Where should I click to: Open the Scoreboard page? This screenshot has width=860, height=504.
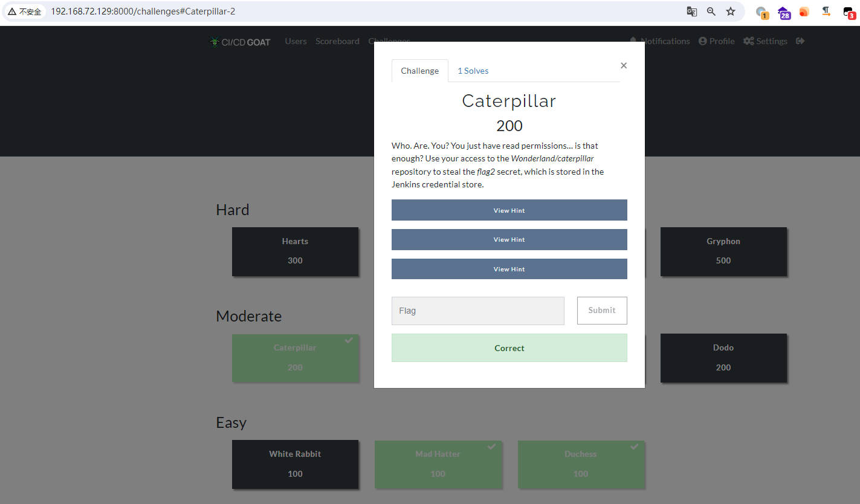(337, 41)
